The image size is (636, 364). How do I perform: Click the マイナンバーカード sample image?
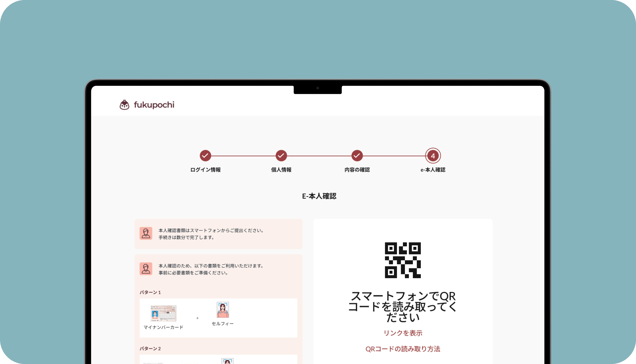click(x=163, y=313)
